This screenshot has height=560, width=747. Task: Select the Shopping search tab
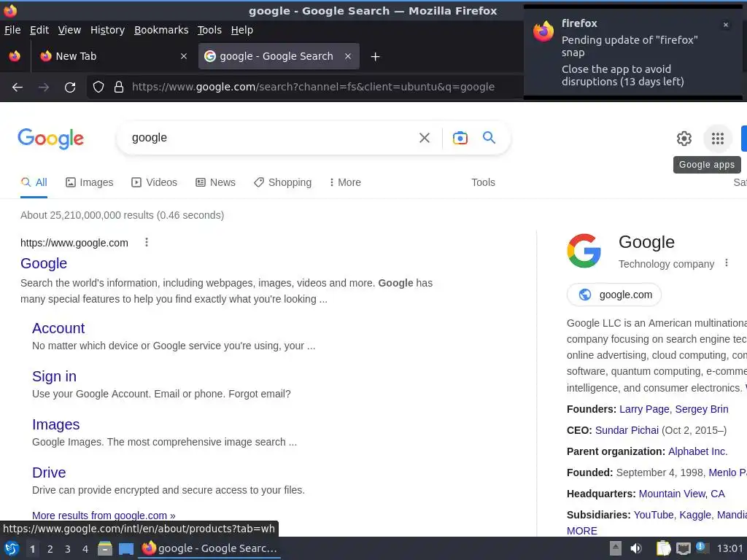282,182
